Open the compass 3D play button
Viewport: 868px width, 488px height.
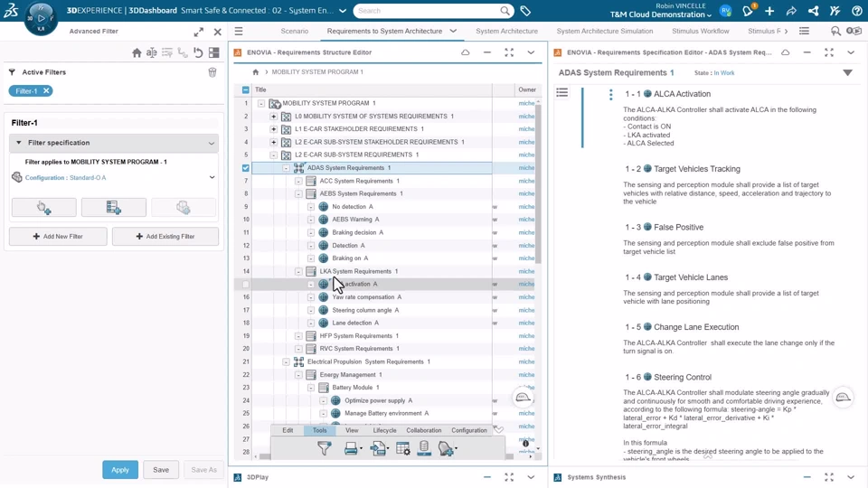41,18
